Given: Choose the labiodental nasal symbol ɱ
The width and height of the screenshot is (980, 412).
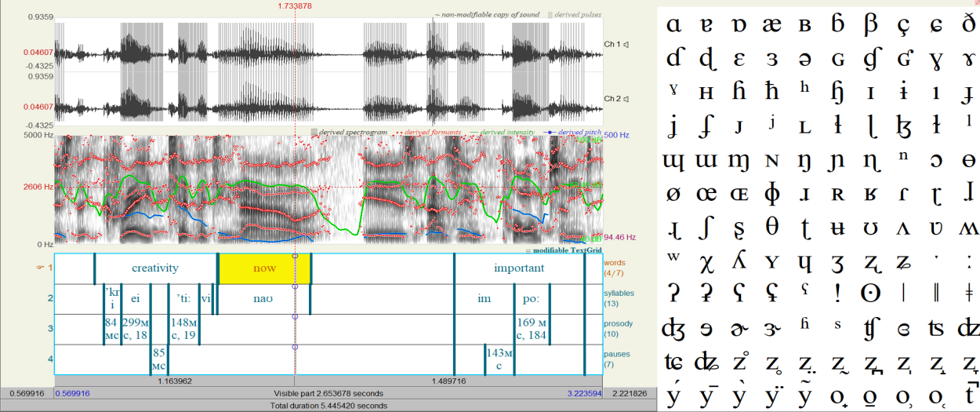Looking at the screenshot, I should point(739,162).
